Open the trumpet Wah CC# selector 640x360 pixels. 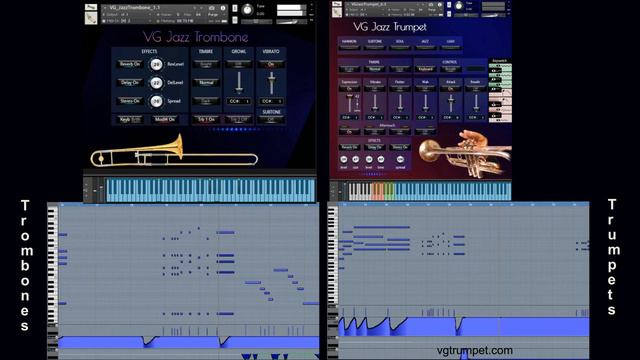[x=425, y=118]
